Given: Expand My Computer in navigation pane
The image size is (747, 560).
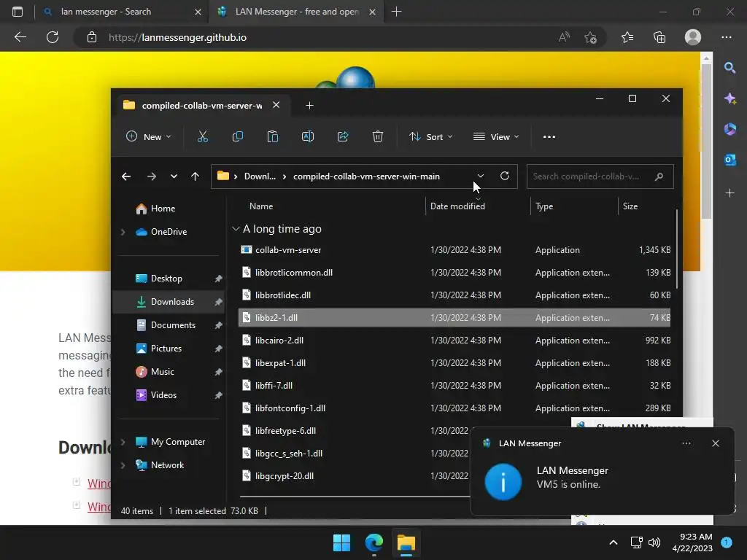Looking at the screenshot, I should (x=123, y=442).
